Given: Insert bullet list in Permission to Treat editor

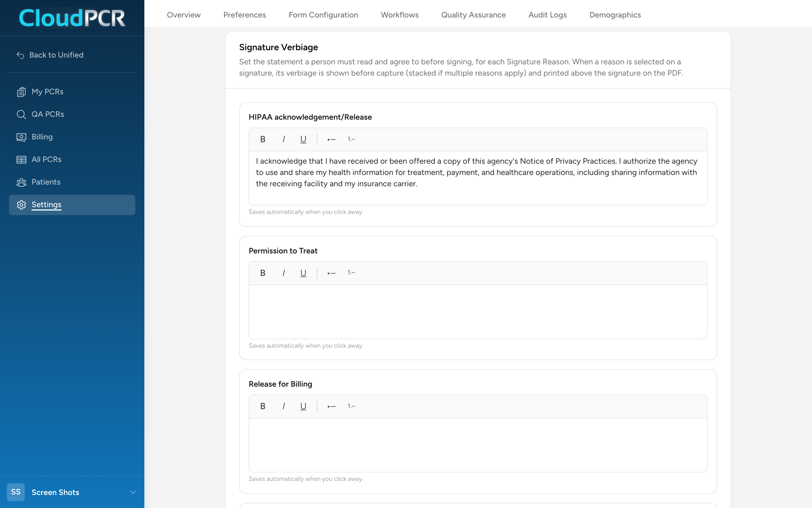Looking at the screenshot, I should 332,273.
